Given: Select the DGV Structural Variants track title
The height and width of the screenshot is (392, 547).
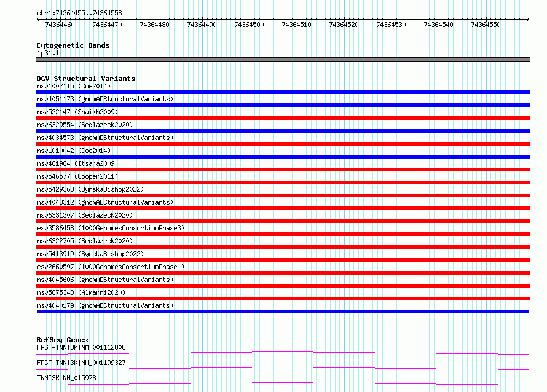Looking at the screenshot, I should click(86, 79).
